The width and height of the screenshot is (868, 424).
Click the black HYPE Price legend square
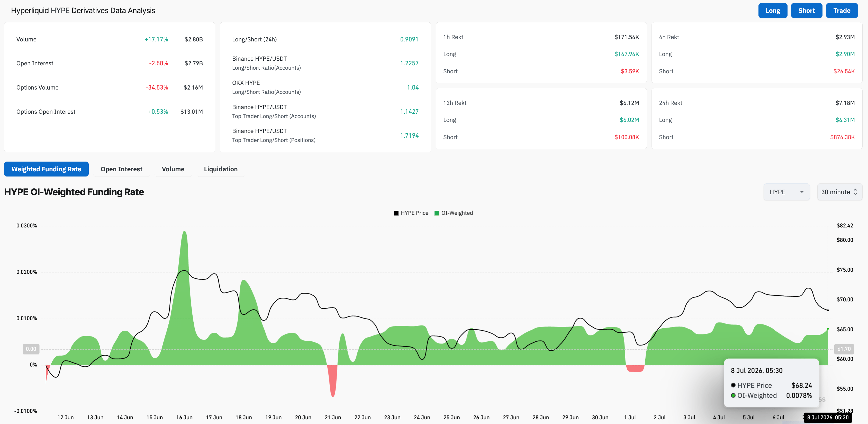[396, 213]
